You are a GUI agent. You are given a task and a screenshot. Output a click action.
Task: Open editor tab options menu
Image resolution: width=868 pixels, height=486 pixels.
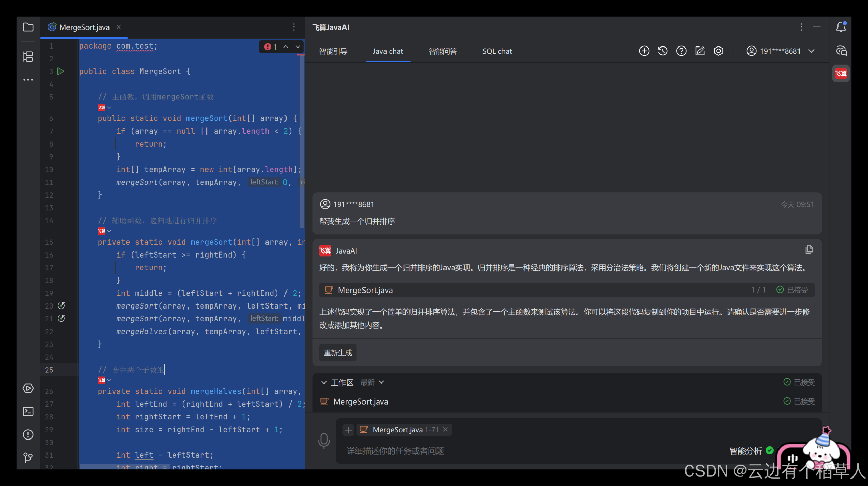(x=294, y=27)
